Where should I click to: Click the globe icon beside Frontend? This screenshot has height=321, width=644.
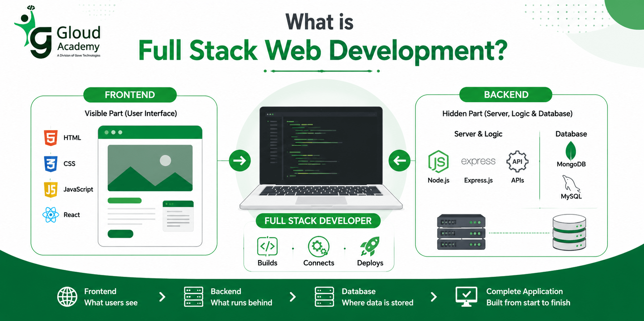click(67, 297)
